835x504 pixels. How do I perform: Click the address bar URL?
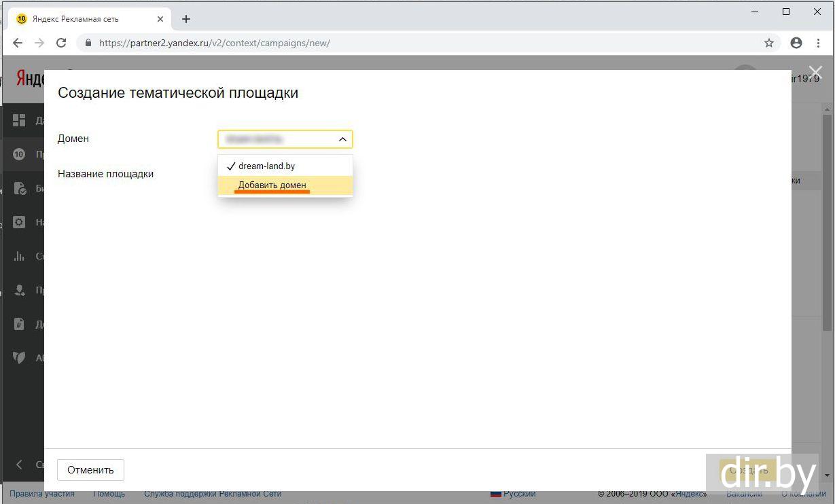215,43
